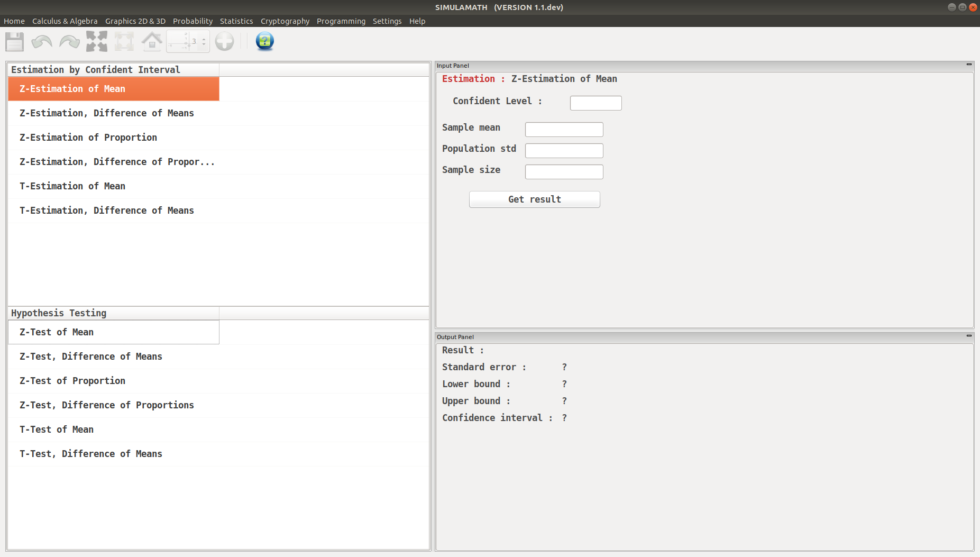Click the Population std input field
The height and width of the screenshot is (557, 980).
(x=564, y=151)
